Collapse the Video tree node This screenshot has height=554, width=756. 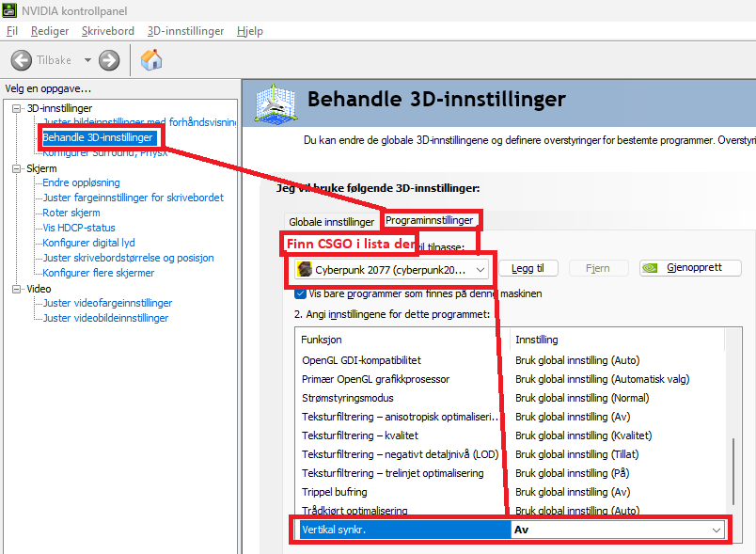pos(16,289)
